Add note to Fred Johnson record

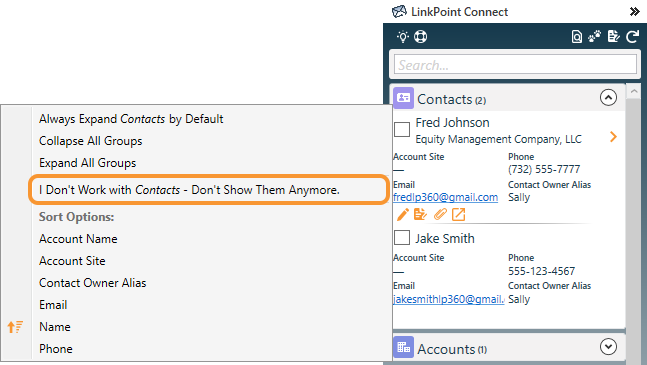point(420,214)
